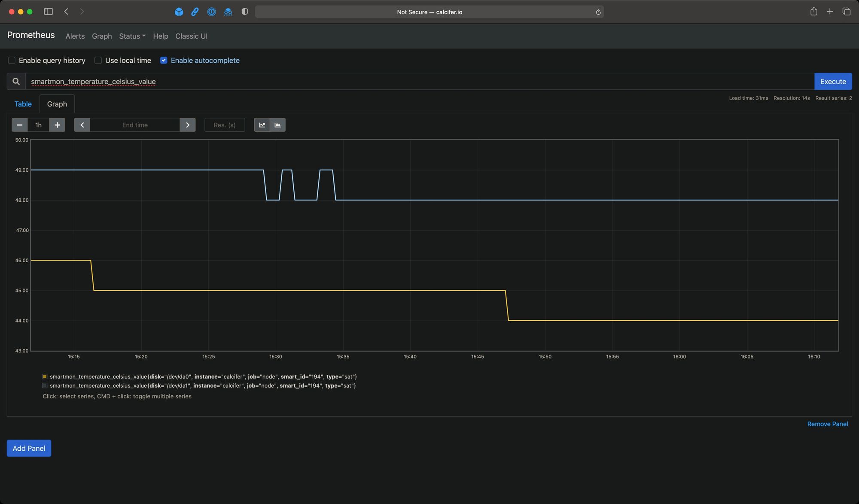Screen dimensions: 859x504
Task: Decrease the graph time range with minus
Action: pos(19,125)
